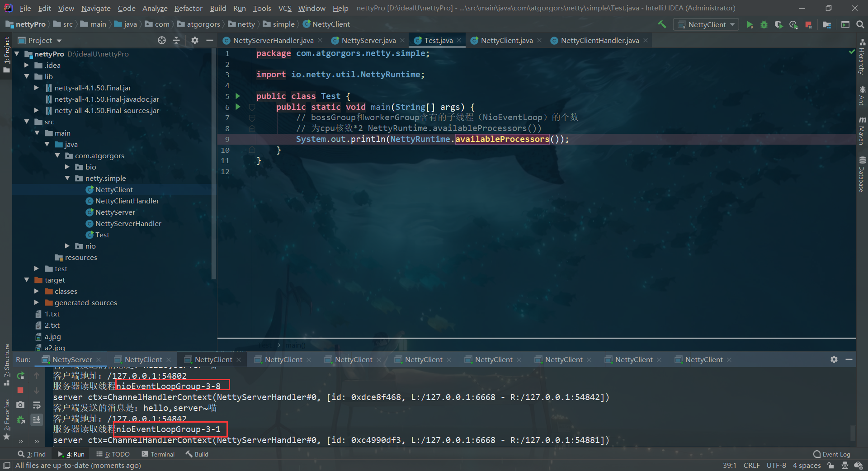
Task: Toggle soft-wrap in the Run console
Action: pos(37,405)
